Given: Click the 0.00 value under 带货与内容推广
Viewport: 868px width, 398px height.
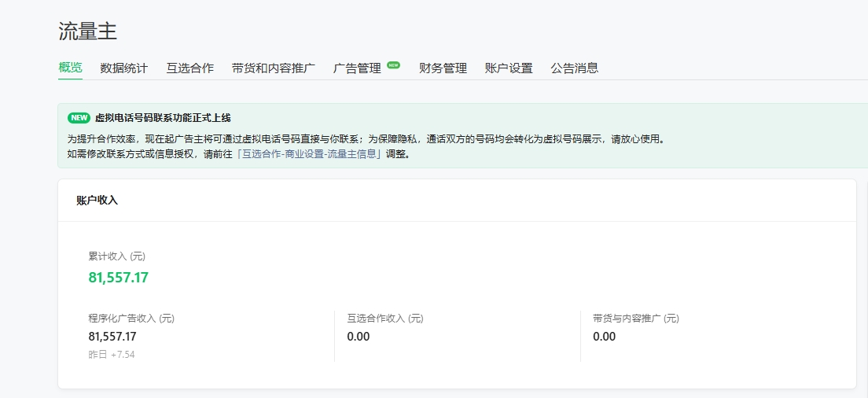Looking at the screenshot, I should [x=604, y=337].
